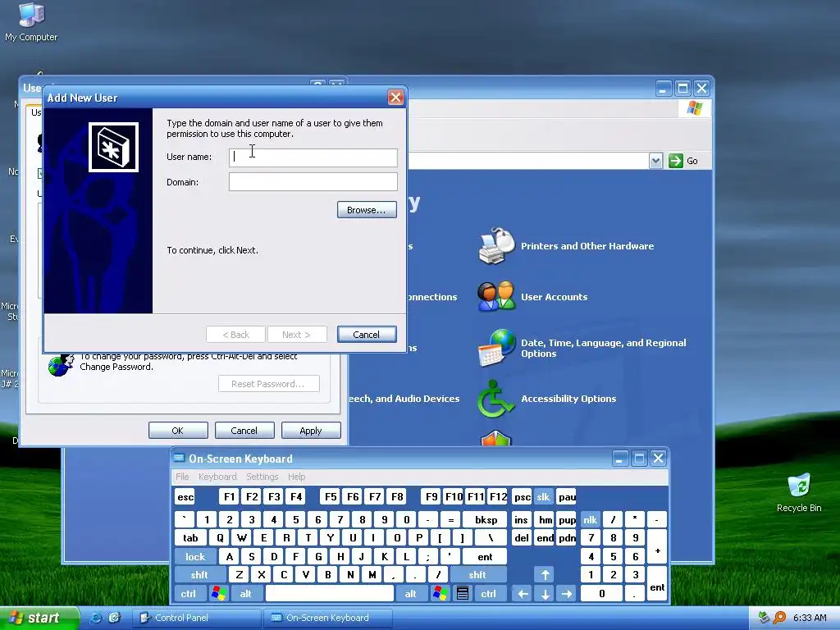Click the main ent key beside apostrophe
The image size is (840, 630).
tap(485, 557)
